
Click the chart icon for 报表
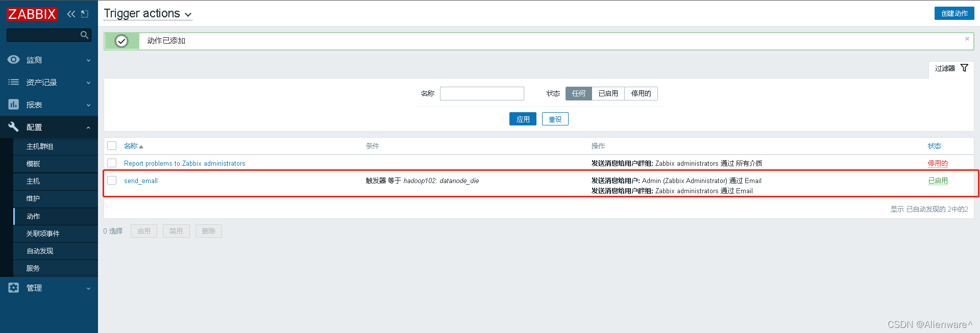point(13,105)
